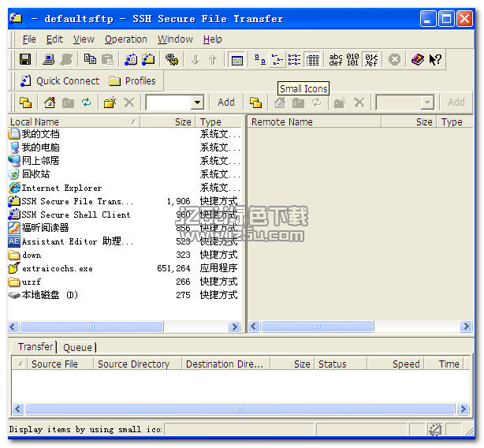Refresh the remote file pane
Viewport: 484px width, 448px height.
pyautogui.click(x=316, y=103)
